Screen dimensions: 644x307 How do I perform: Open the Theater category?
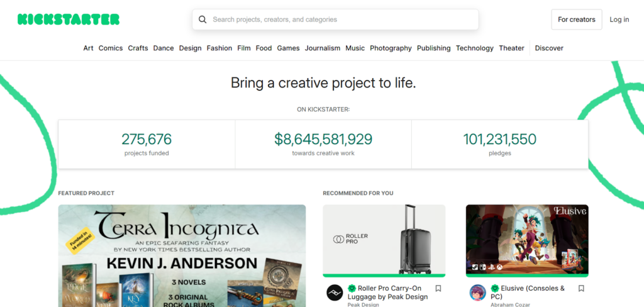pos(511,48)
